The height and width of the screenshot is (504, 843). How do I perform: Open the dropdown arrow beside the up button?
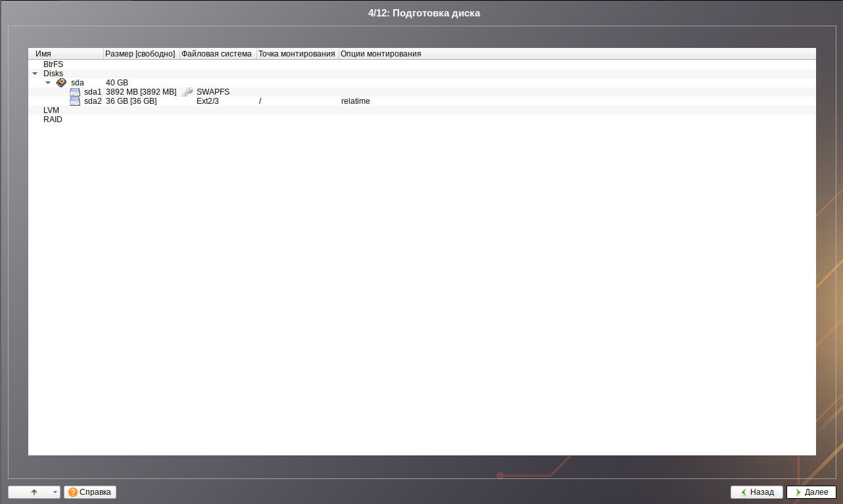(55, 492)
